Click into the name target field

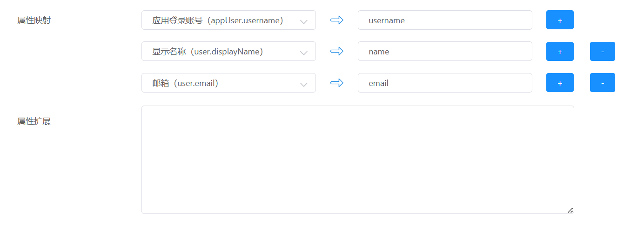(x=444, y=51)
